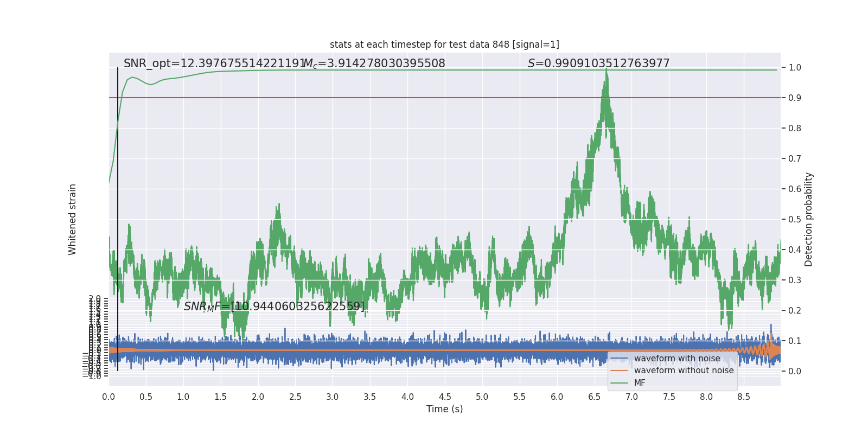Click the 2.0 tick on the time axis
Viewport: 868px width, 434px height.
click(x=258, y=397)
